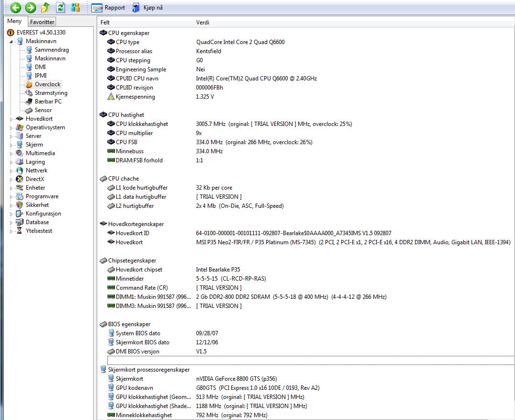
Task: Click the Database icon in tree
Action: click(x=20, y=222)
